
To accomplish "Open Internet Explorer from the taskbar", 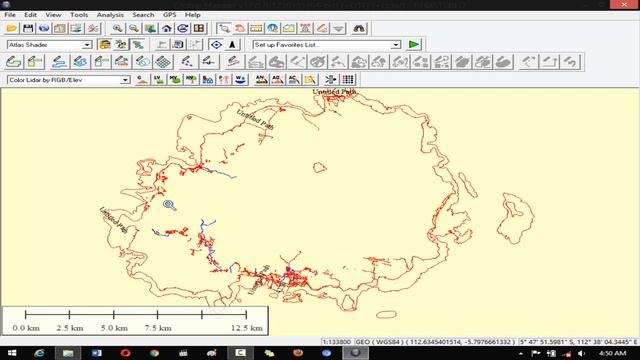I will (40, 353).
